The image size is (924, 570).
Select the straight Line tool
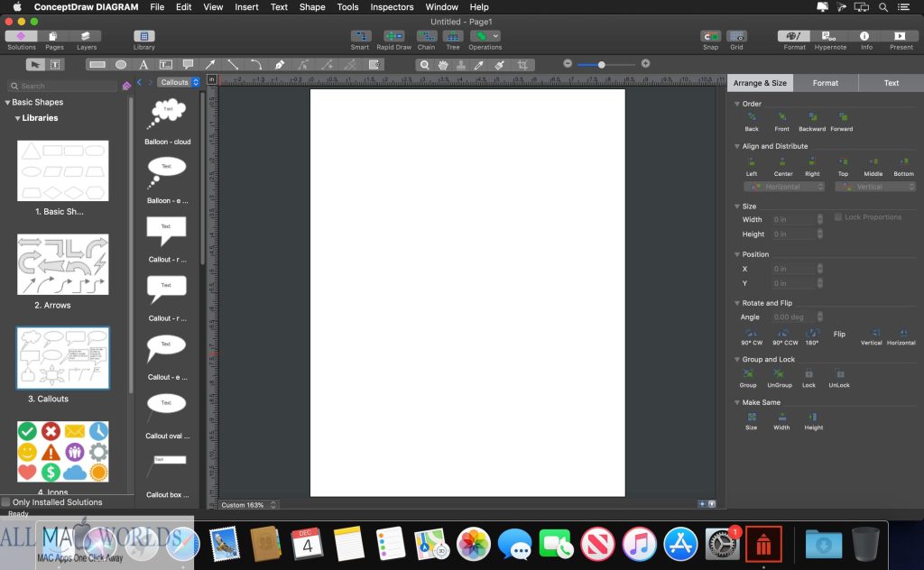coord(234,65)
